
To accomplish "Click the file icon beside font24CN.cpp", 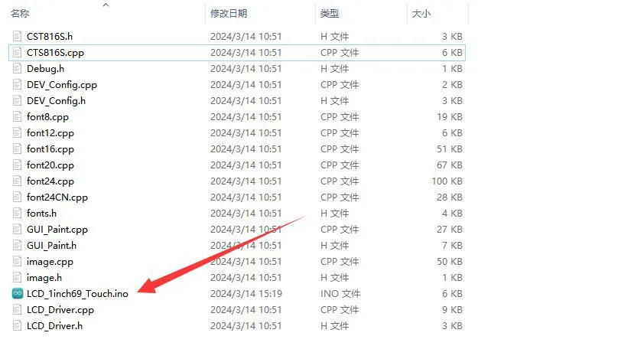I will 17,197.
